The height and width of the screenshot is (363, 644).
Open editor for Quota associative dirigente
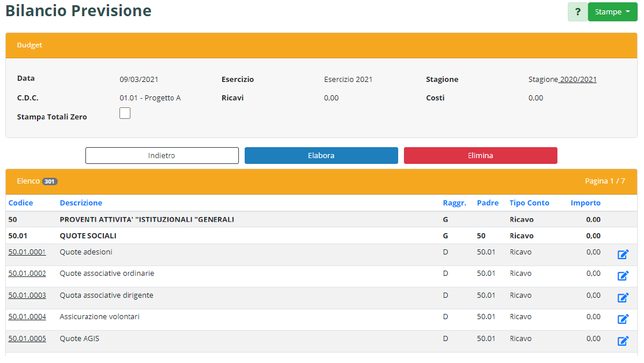click(623, 298)
